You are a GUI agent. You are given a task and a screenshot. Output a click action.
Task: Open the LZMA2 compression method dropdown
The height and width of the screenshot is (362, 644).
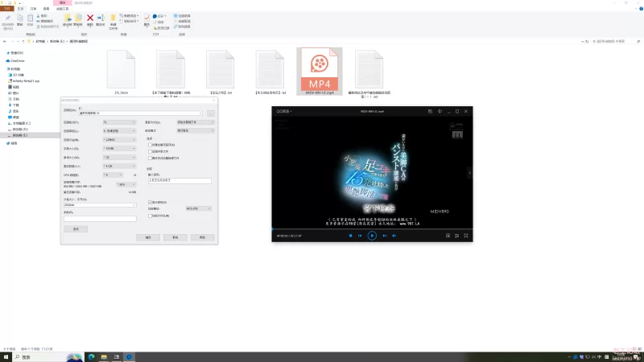click(119, 140)
